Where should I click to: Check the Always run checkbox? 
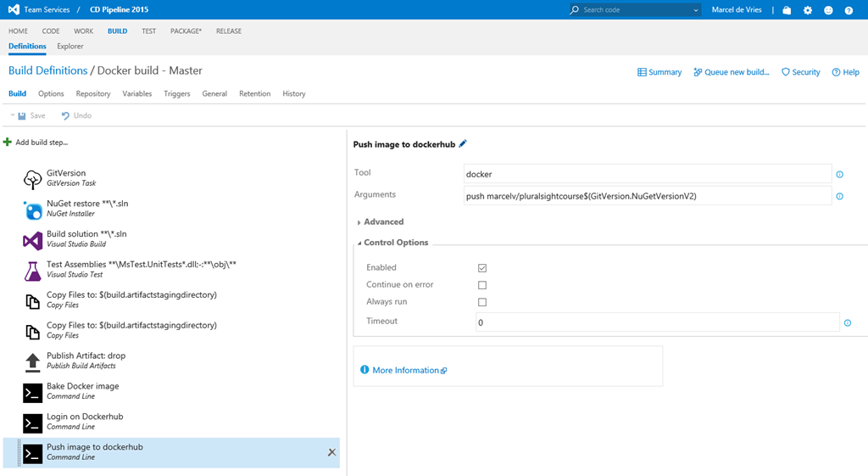click(x=482, y=302)
